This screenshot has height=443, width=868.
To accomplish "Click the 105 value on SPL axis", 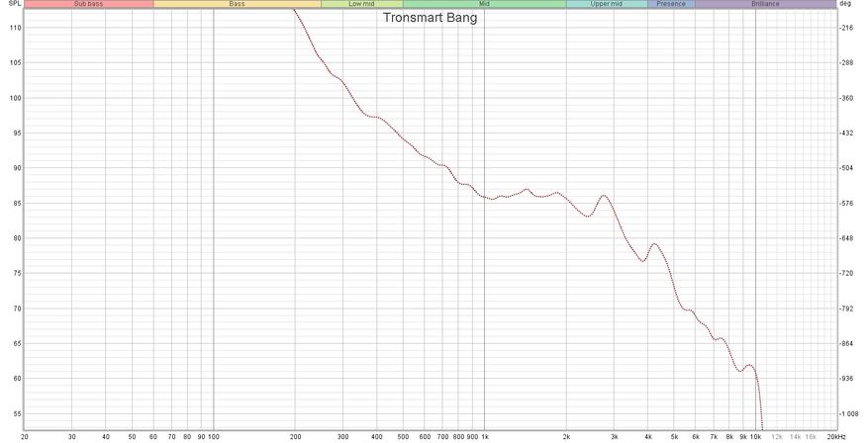I will click(16, 62).
